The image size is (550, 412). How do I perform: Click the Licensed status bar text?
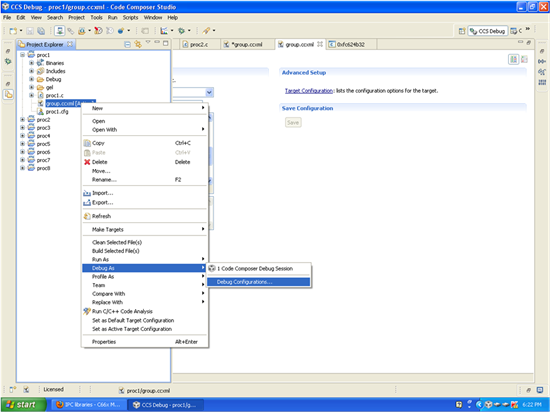tap(53, 390)
